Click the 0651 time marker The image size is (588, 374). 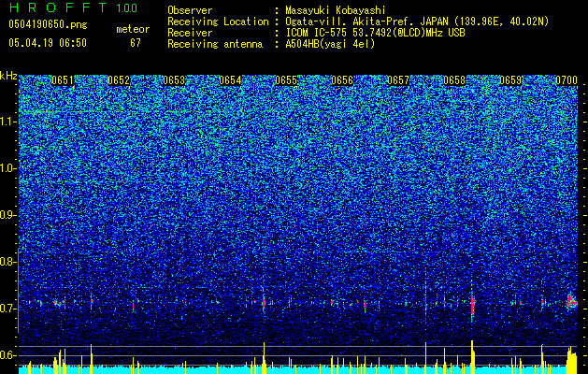[63, 80]
